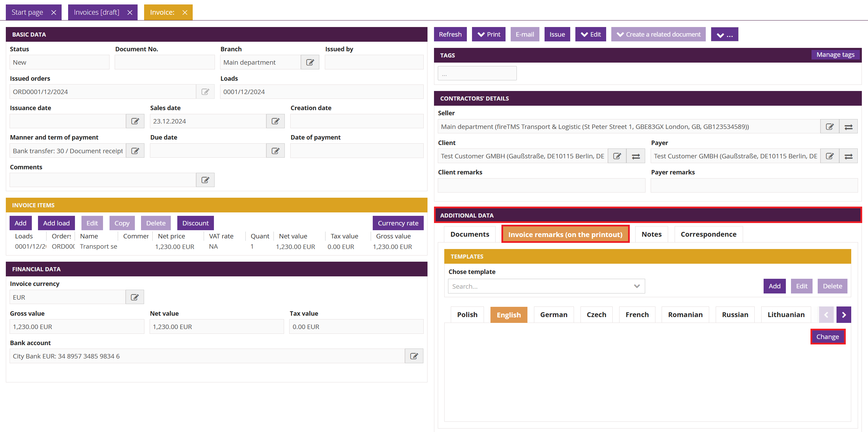Click the swap arrows icon for Seller
Image resolution: width=868 pixels, height=432 pixels.
848,127
